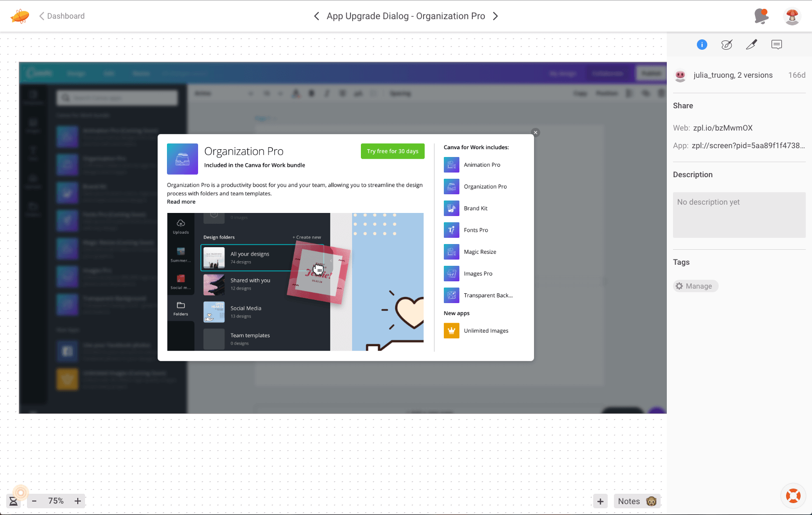Open your profile avatar menu
812x515 pixels.
[792, 16]
